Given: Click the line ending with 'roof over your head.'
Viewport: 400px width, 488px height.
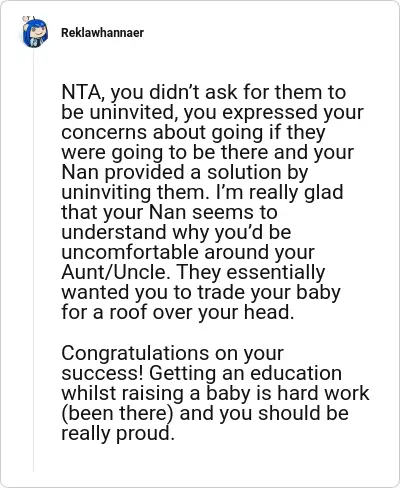Looking at the screenshot, I should coord(178,313).
